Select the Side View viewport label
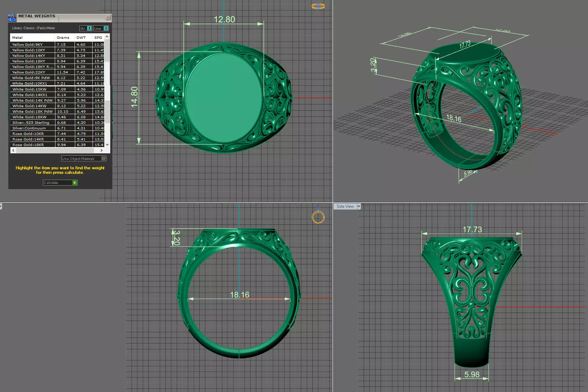Viewport: 588px width, 392px height. tap(345, 206)
